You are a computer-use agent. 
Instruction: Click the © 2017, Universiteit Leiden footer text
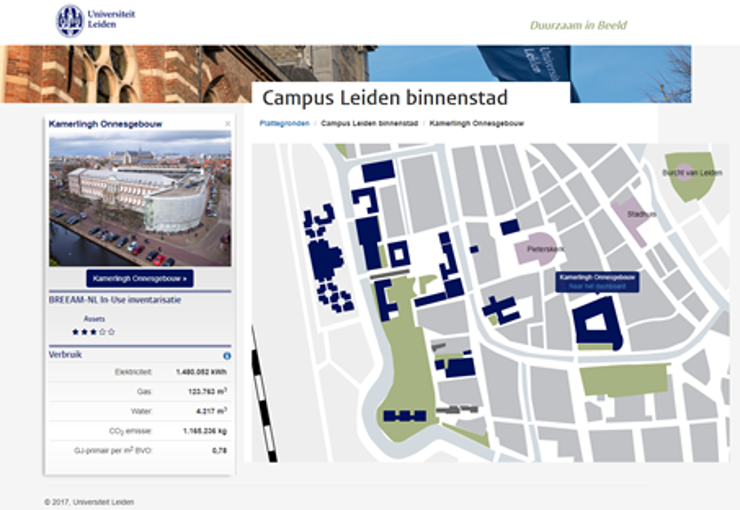(x=89, y=502)
